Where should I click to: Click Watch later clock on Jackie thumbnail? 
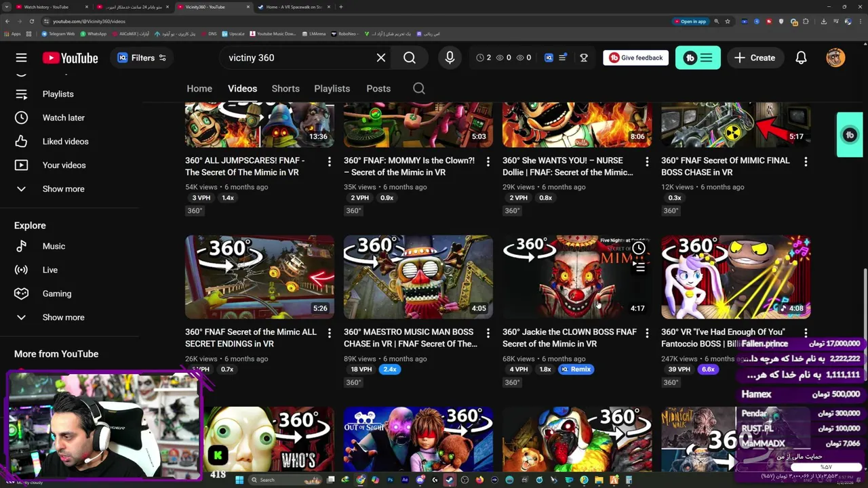[x=639, y=248]
